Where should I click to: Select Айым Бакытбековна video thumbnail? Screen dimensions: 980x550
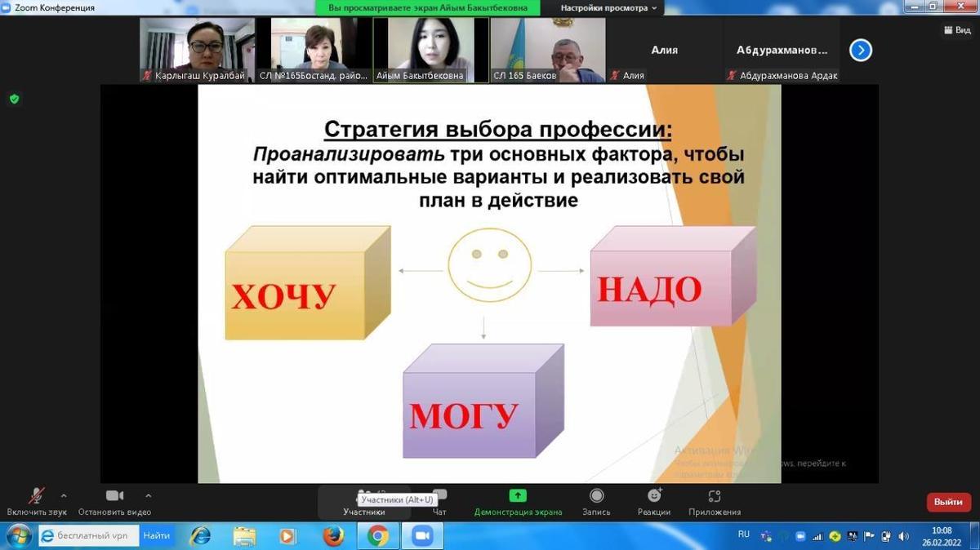(430, 49)
